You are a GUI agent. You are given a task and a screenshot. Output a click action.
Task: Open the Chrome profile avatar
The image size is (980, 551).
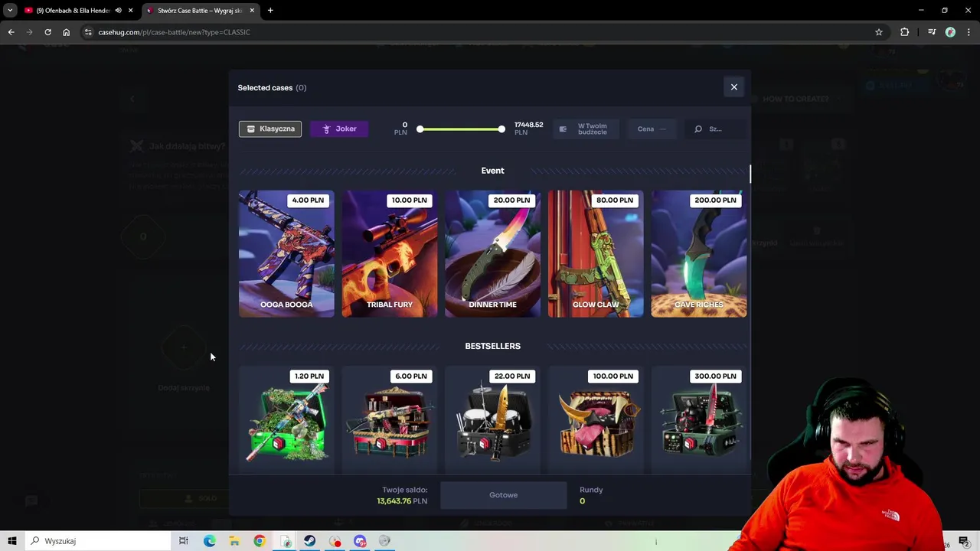tap(950, 32)
